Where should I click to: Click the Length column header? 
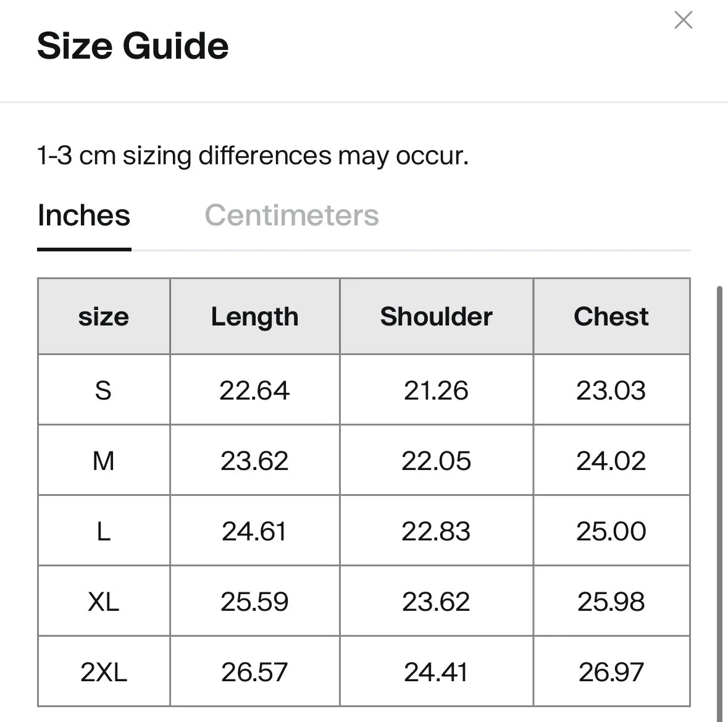coord(255,317)
